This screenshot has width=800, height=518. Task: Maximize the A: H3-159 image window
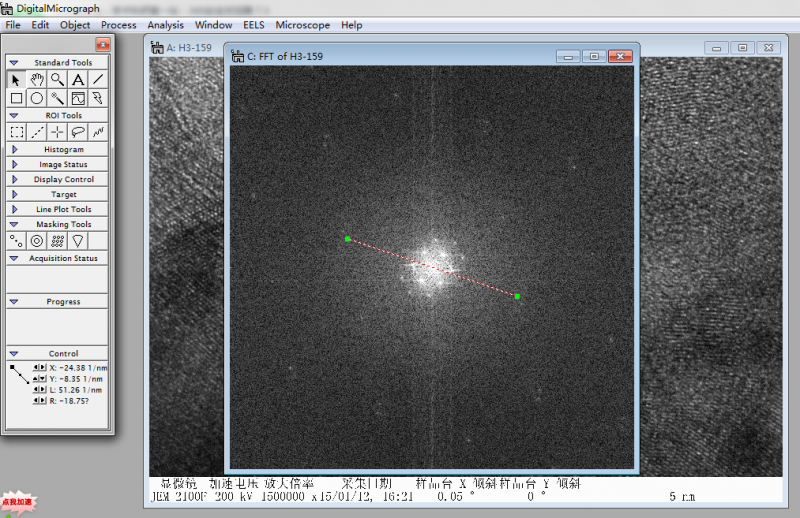742,48
